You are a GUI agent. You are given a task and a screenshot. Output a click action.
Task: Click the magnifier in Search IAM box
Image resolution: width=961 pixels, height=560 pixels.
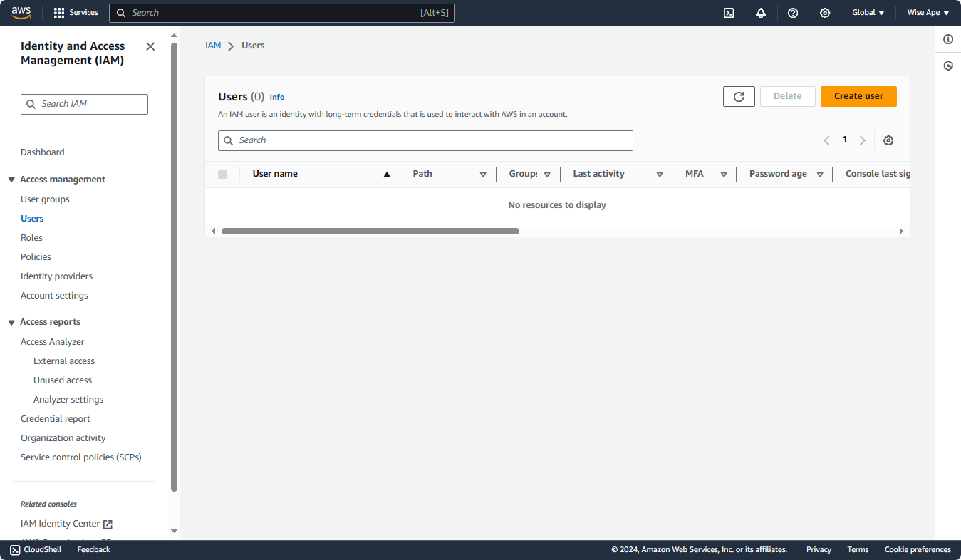(31, 104)
